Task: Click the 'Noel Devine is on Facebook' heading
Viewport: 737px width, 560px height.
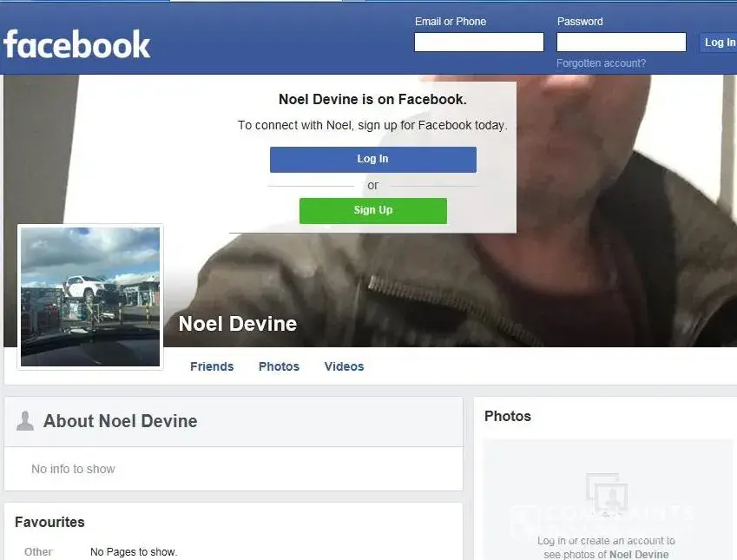Action: pyautogui.click(x=372, y=100)
